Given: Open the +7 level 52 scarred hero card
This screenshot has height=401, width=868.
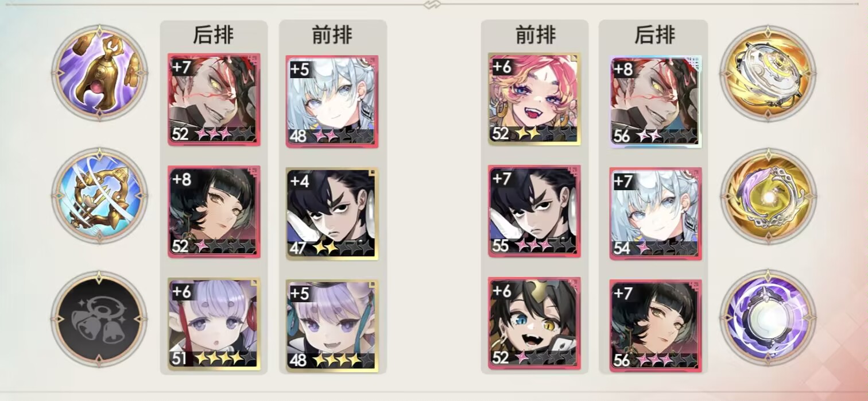Looking at the screenshot, I should (x=214, y=99).
